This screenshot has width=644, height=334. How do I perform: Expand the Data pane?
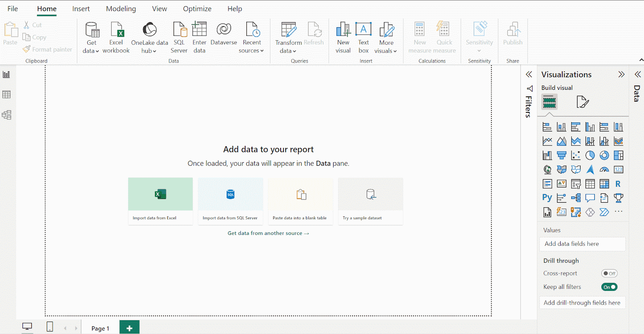coord(638,75)
